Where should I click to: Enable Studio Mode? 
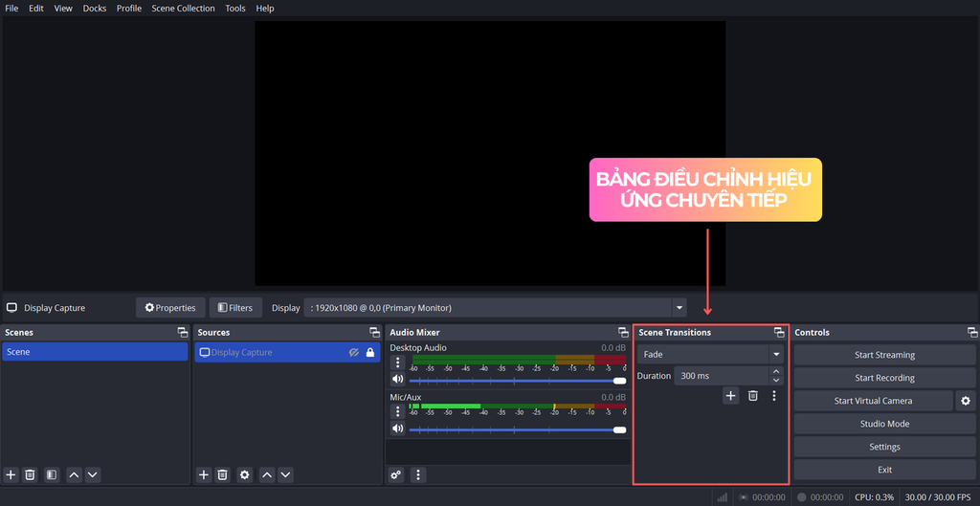coord(884,424)
